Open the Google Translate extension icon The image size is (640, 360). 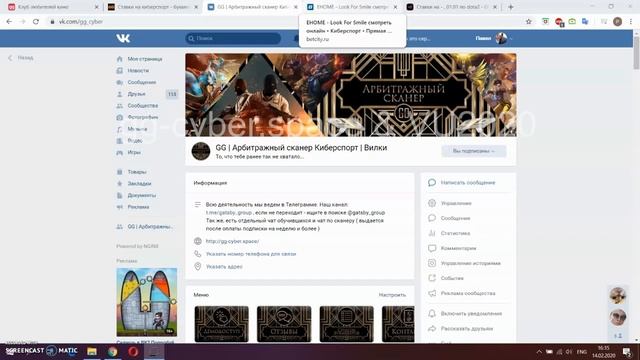(585, 22)
